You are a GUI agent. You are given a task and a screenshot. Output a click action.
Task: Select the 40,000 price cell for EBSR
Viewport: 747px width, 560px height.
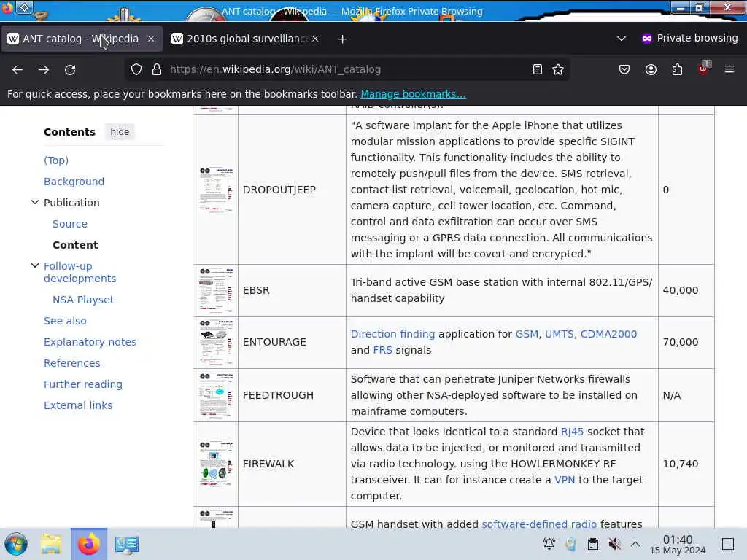(x=686, y=290)
